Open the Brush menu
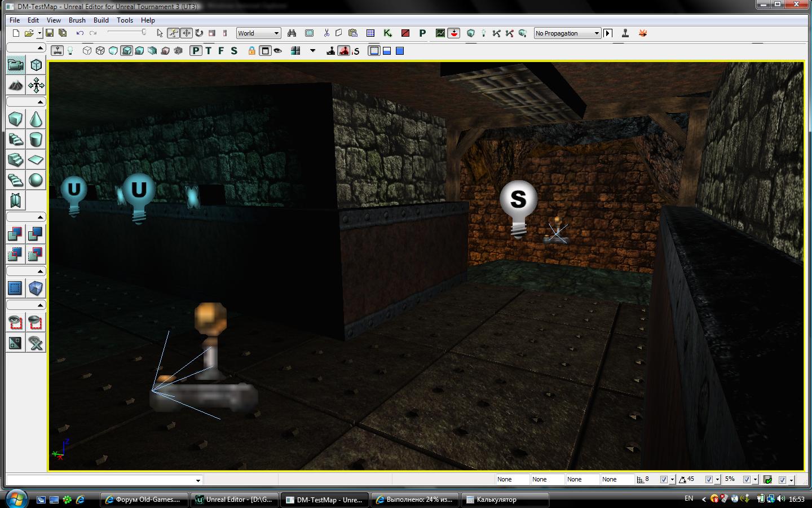Image resolution: width=812 pixels, height=508 pixels. tap(77, 20)
